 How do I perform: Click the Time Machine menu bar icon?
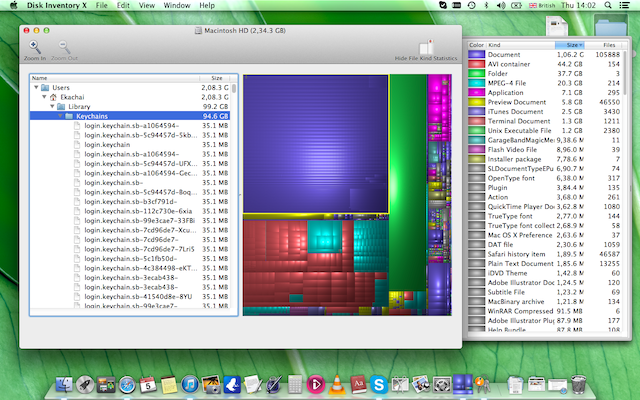pyautogui.click(x=471, y=5)
